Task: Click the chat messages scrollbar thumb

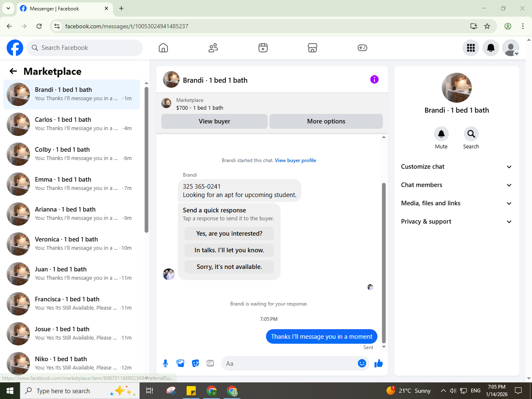Action: point(384,263)
